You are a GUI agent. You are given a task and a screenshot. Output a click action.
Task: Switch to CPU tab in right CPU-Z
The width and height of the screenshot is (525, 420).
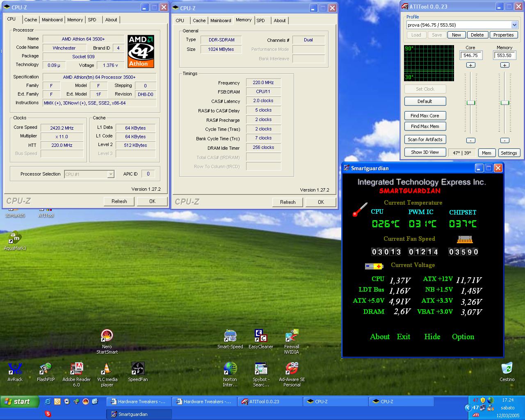pyautogui.click(x=180, y=21)
